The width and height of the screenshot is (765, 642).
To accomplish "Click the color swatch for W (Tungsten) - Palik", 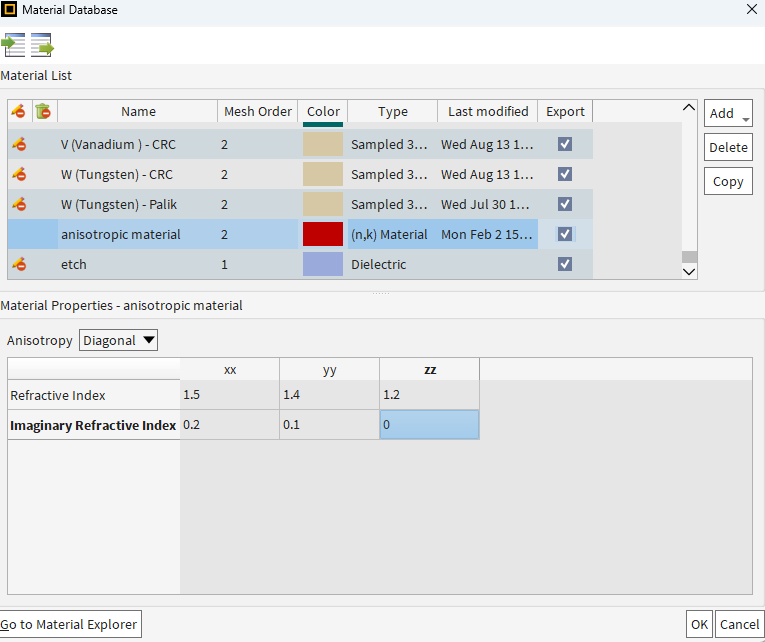I will tap(323, 204).
